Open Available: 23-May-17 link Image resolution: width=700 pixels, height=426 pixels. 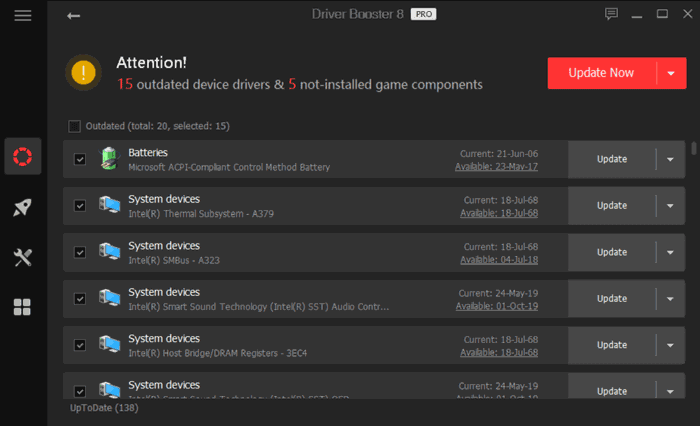[496, 167]
